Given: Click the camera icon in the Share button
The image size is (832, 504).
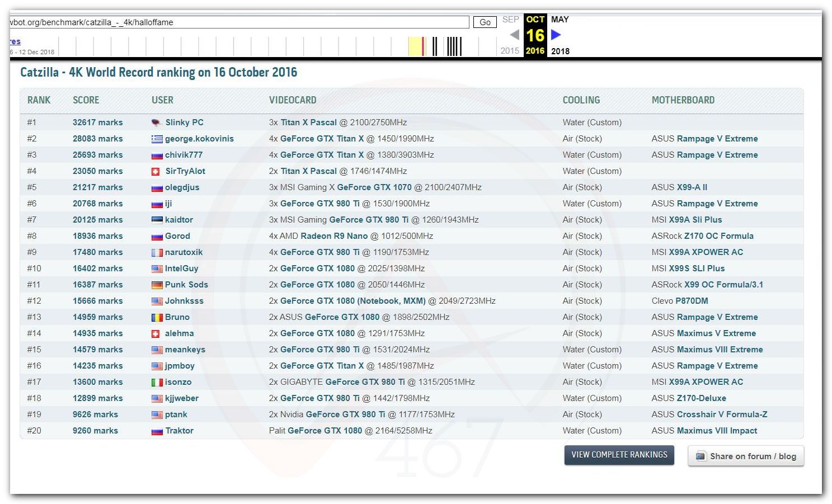Looking at the screenshot, I should (701, 456).
